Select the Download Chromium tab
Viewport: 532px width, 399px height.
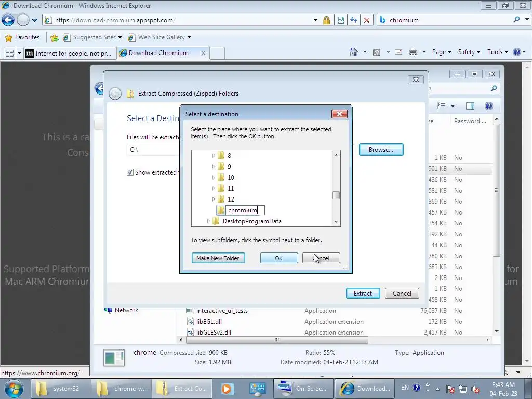158,53
